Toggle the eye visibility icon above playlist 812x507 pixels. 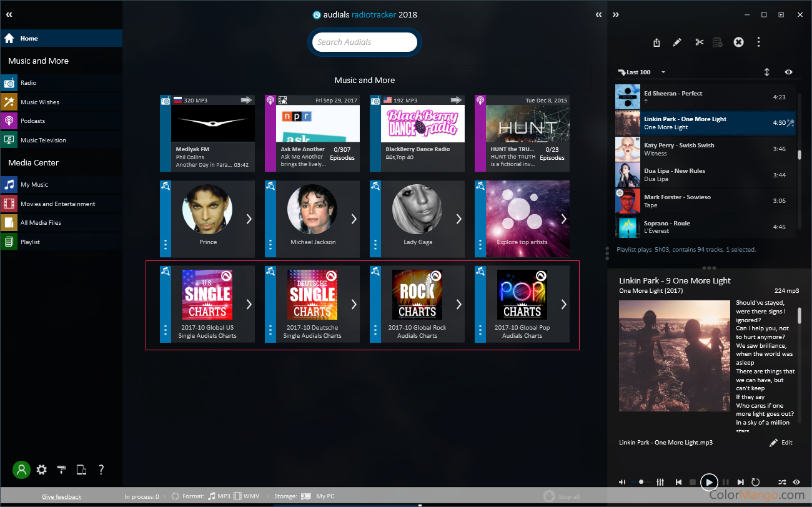pyautogui.click(x=789, y=72)
